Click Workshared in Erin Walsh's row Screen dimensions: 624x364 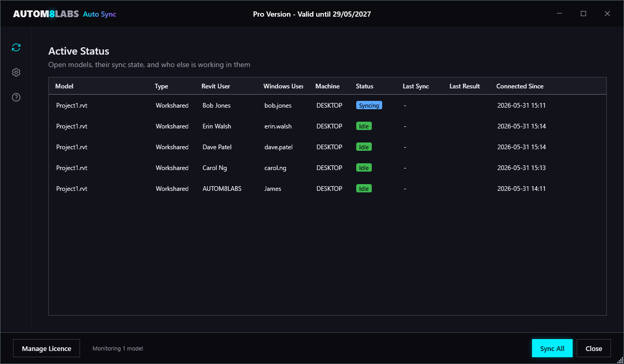point(172,126)
